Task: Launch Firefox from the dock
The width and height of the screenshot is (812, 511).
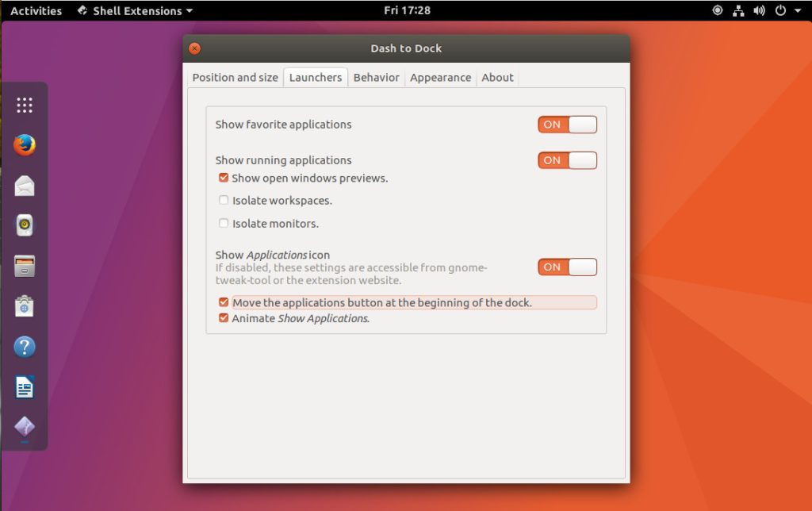Action: pyautogui.click(x=25, y=145)
